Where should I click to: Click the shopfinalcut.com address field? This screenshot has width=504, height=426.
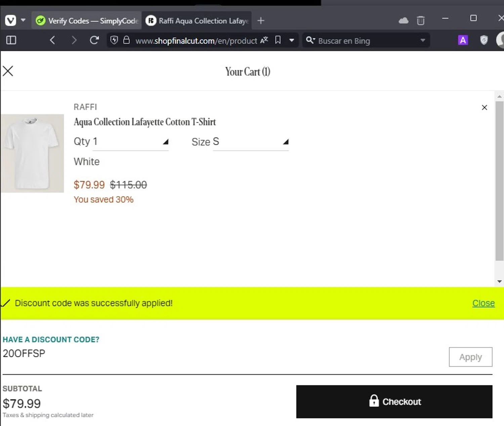196,41
